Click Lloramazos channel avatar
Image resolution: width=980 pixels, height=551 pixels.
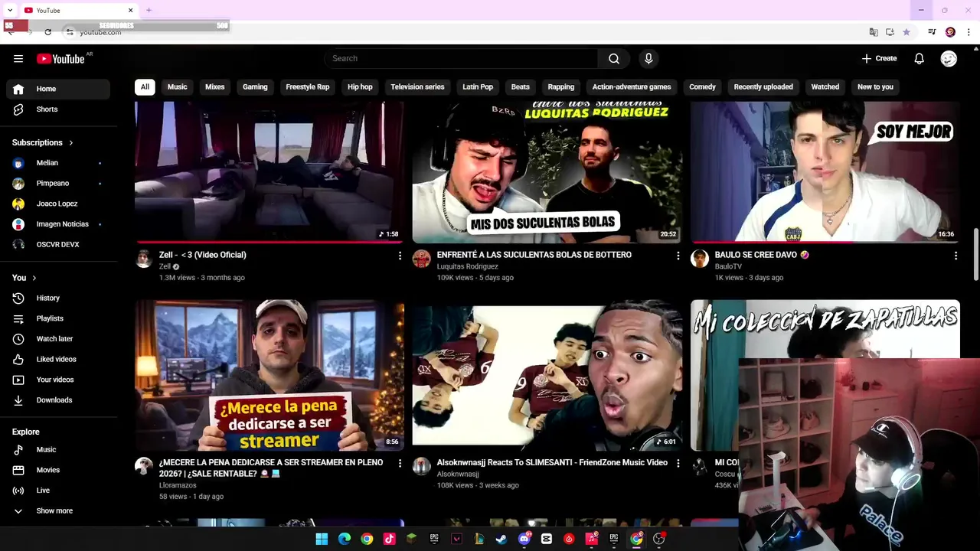(144, 466)
